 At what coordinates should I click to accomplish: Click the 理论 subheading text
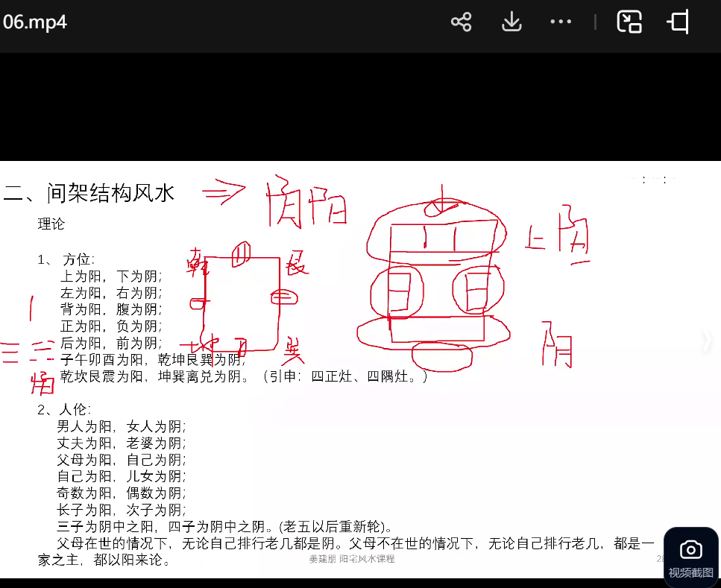pos(51,224)
